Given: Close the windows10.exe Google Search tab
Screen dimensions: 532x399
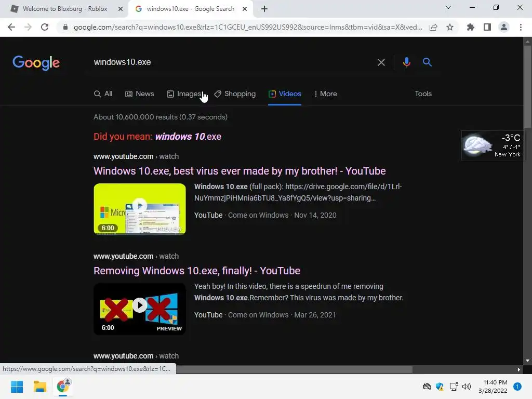Looking at the screenshot, I should click(x=245, y=9).
